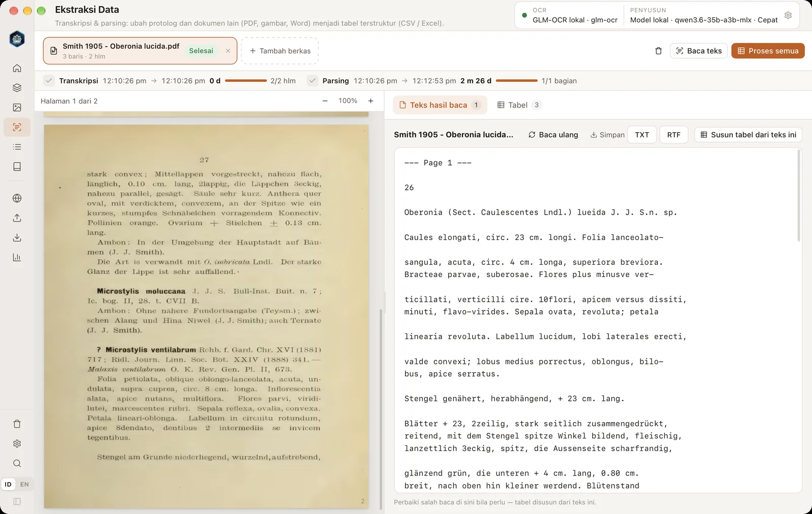This screenshot has height=514, width=812.
Task: Click the 100% zoom level value
Action: pos(348,101)
